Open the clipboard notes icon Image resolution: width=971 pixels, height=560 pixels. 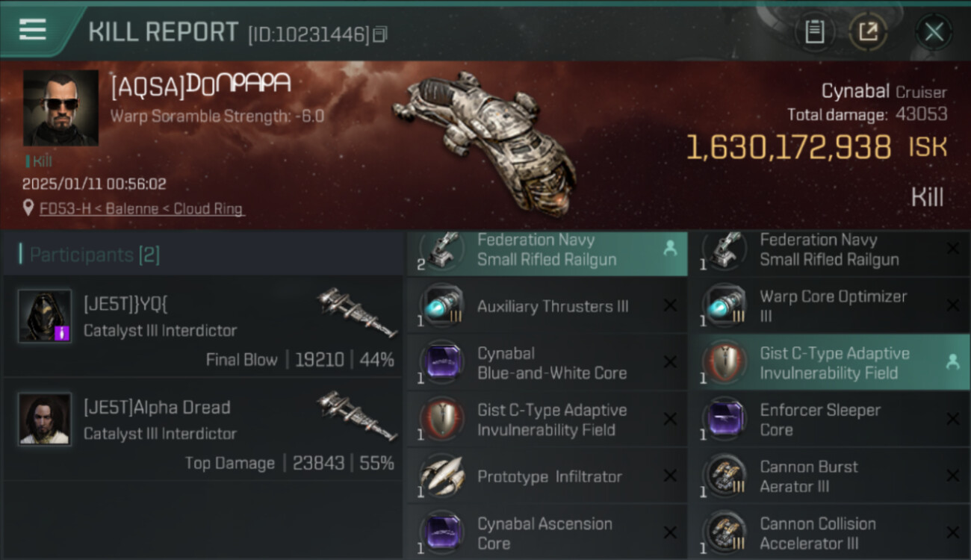pyautogui.click(x=814, y=32)
